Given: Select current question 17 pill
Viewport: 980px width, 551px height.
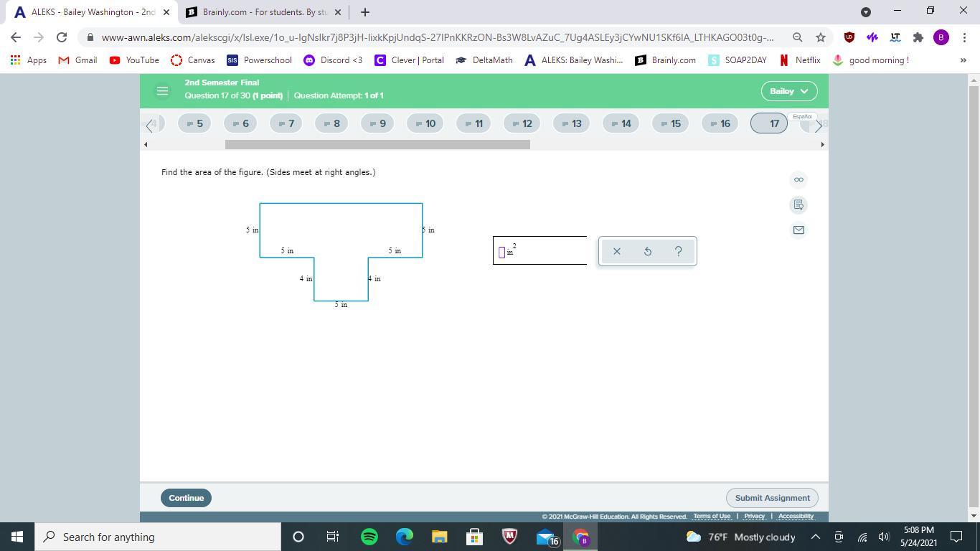Looking at the screenshot, I should 769,123.
